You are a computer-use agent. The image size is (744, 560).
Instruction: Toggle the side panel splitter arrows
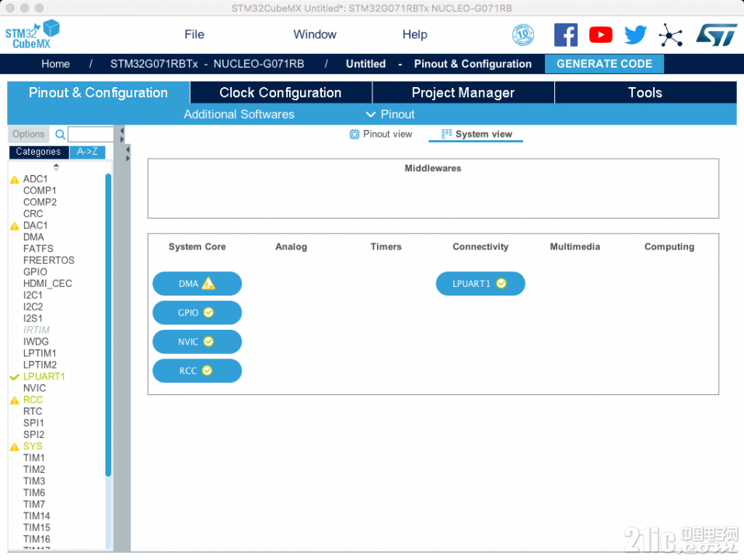click(127, 154)
